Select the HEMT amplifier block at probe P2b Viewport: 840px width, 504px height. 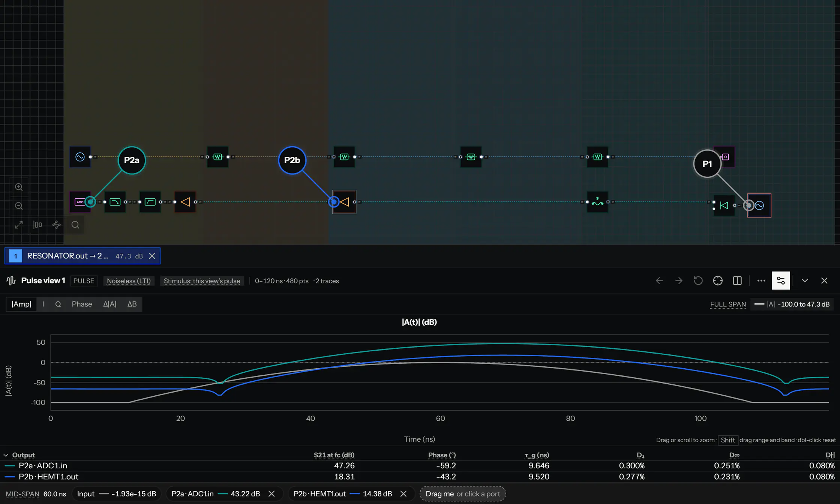pos(344,202)
